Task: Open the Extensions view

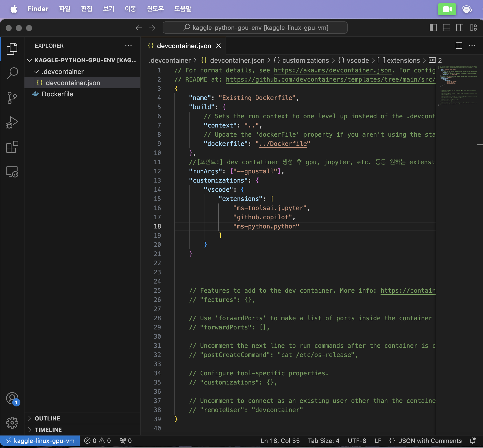Action: click(12, 147)
